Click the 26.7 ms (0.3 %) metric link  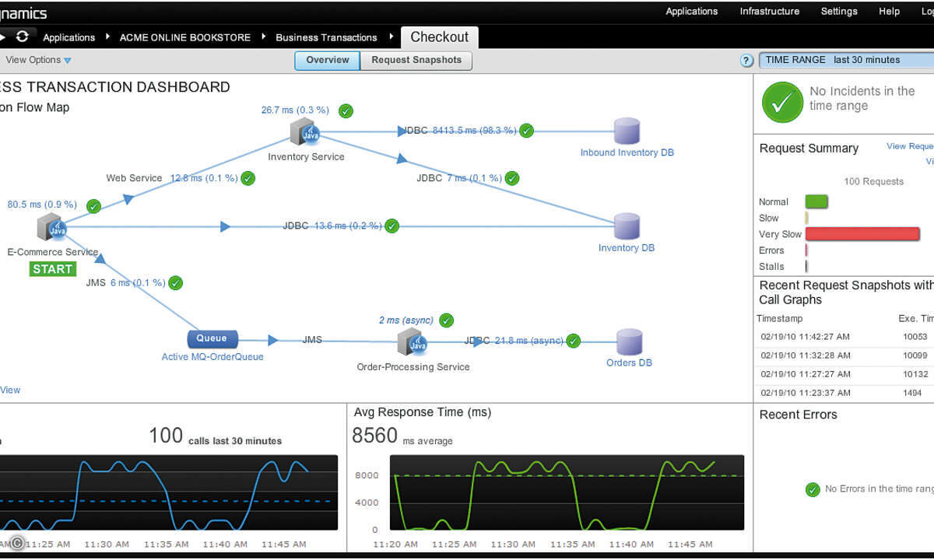point(295,110)
